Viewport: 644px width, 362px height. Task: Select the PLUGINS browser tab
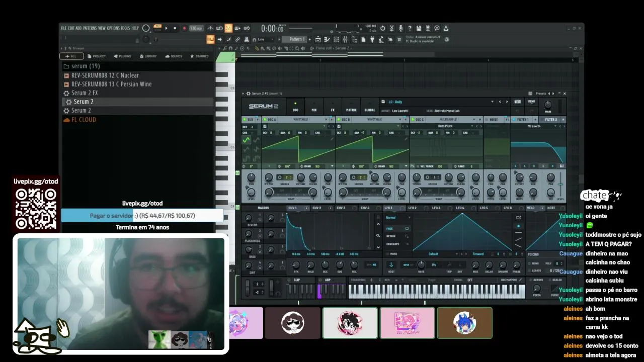[122, 56]
